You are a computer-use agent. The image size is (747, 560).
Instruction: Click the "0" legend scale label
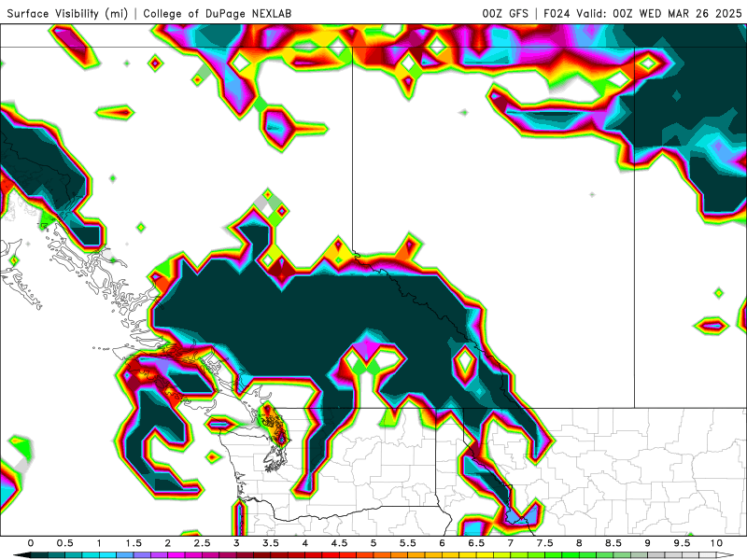coord(31,543)
